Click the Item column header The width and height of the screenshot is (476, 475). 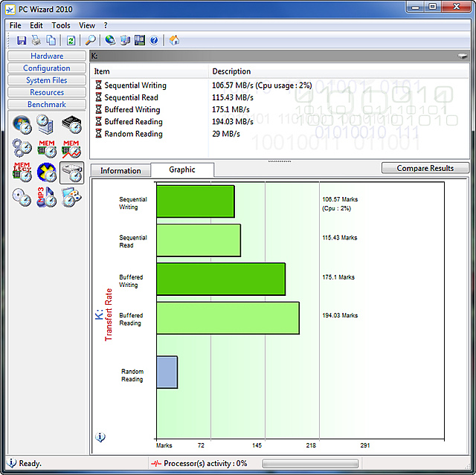click(149, 71)
